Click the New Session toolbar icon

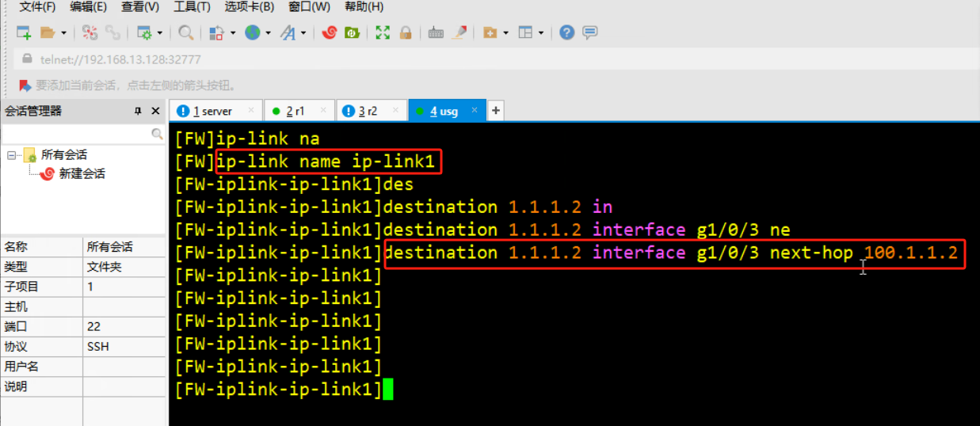(24, 32)
